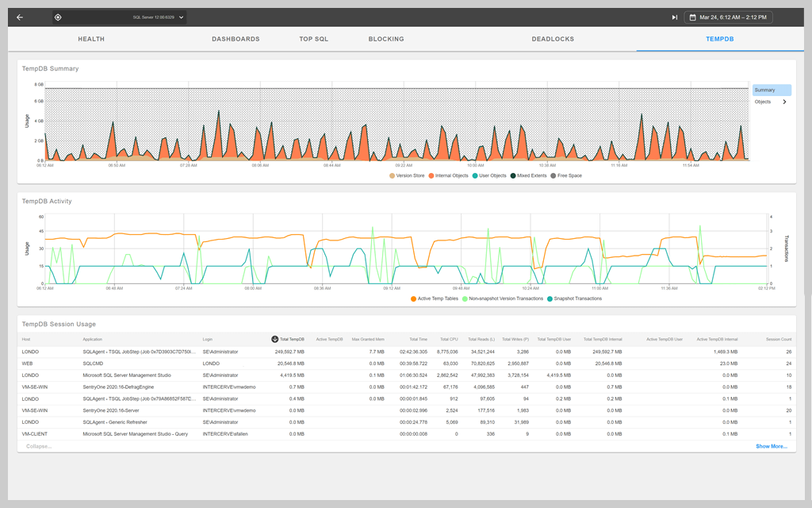
Task: Switch to the Health tab
Action: click(90, 38)
